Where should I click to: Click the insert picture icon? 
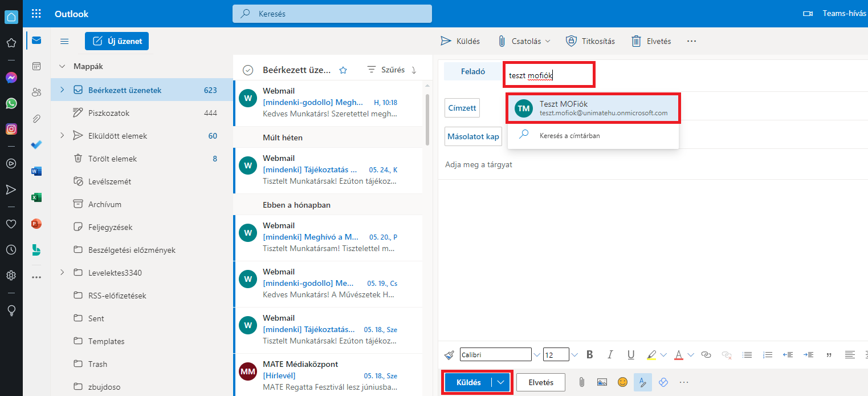pos(602,382)
